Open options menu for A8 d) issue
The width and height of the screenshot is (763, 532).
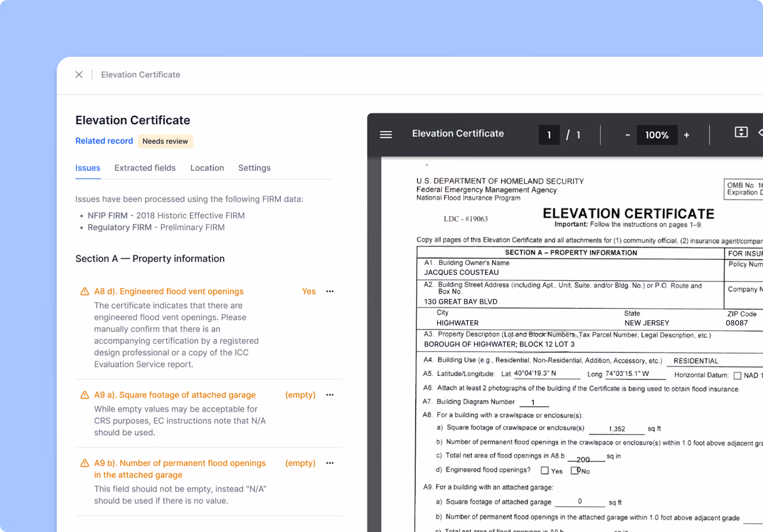[x=330, y=291]
